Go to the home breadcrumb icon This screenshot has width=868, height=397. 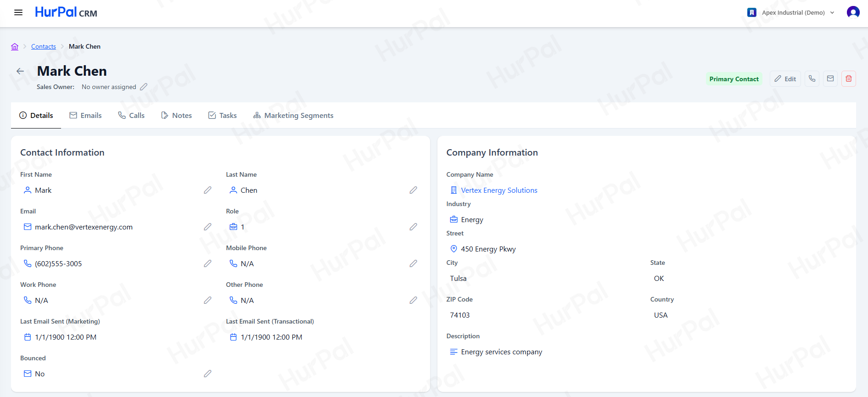[x=15, y=46]
